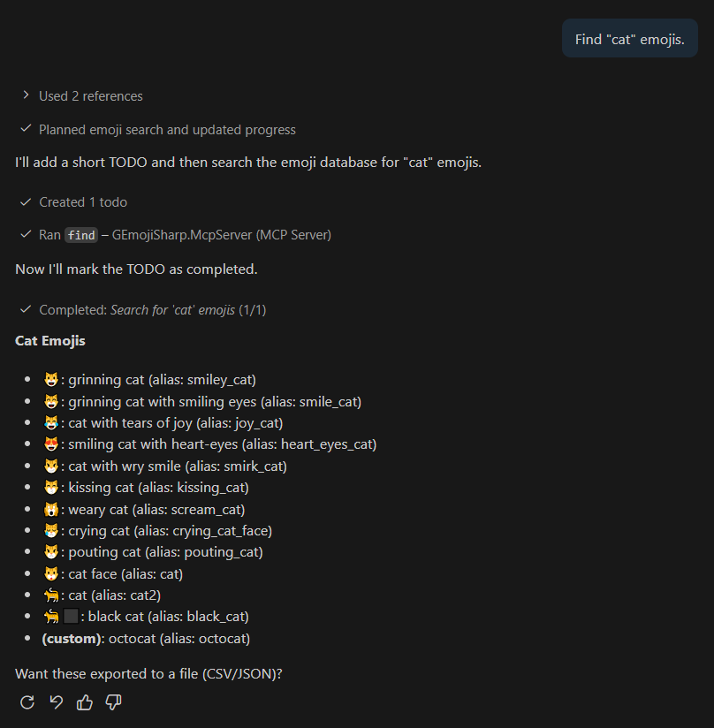Click the smiling cat with heart-eyes emoji
714x728 pixels.
pos(51,444)
